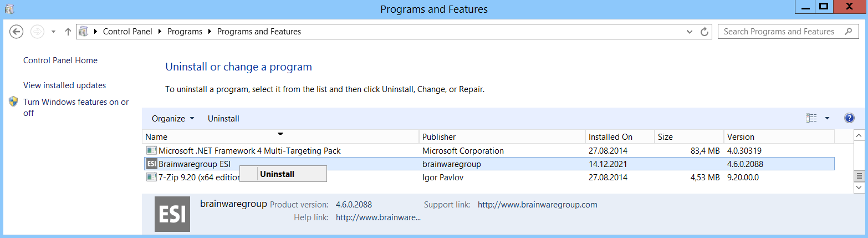Select Microsoft .NET Framework 4 Multi-Targeting Pack row
The height and width of the screenshot is (238, 868).
(x=488, y=150)
